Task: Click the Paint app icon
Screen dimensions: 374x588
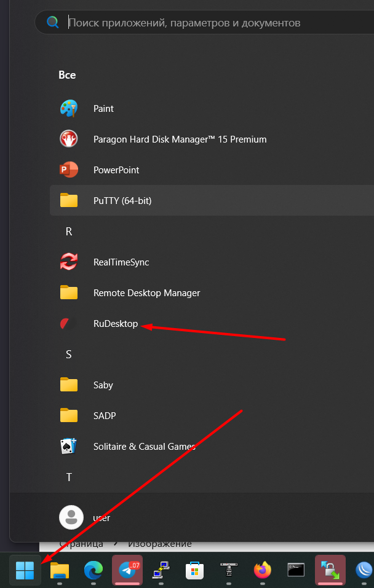Action: click(69, 109)
